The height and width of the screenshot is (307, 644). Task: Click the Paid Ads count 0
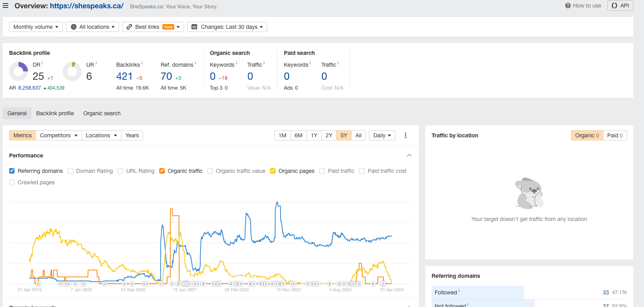[296, 88]
